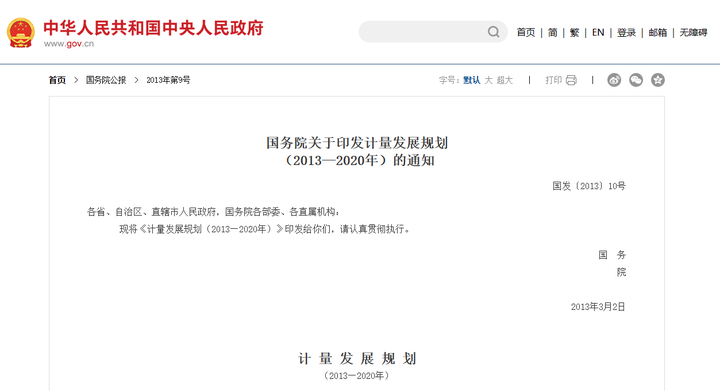720x391 pixels.
Task: Click the date 2013年3月2日
Action: [598, 307]
